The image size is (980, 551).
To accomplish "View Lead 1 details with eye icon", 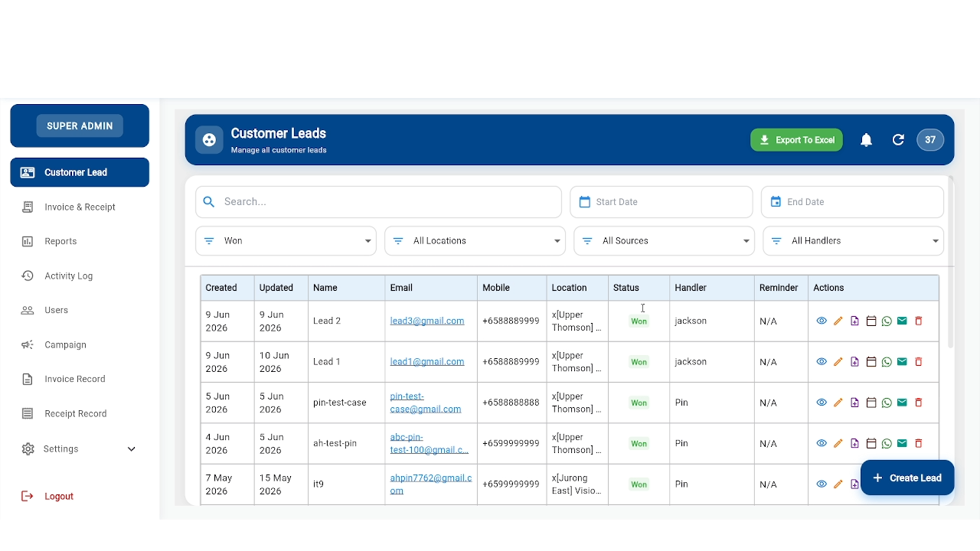I will tap(822, 362).
